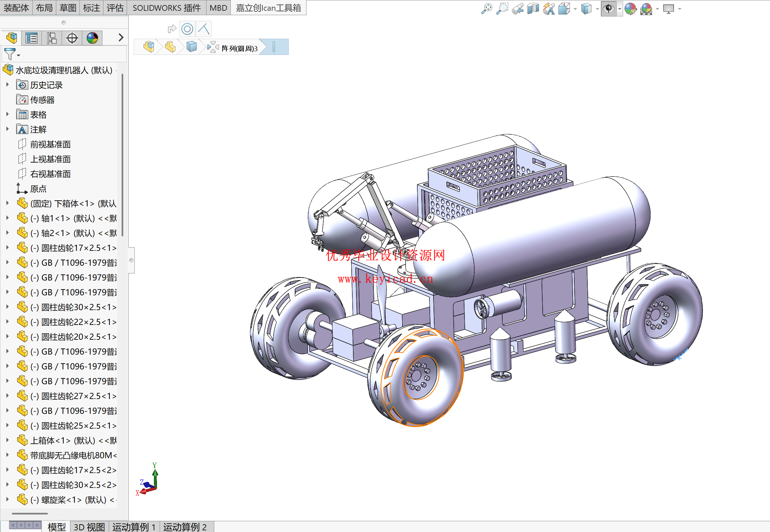Screen dimensions: 770x532
Task: Open the Dynamic Annotation Views icon
Action: click(x=549, y=9)
